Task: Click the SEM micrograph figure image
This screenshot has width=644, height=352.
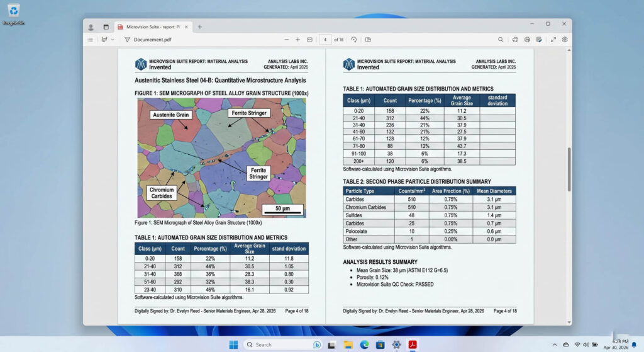Action: [x=222, y=158]
